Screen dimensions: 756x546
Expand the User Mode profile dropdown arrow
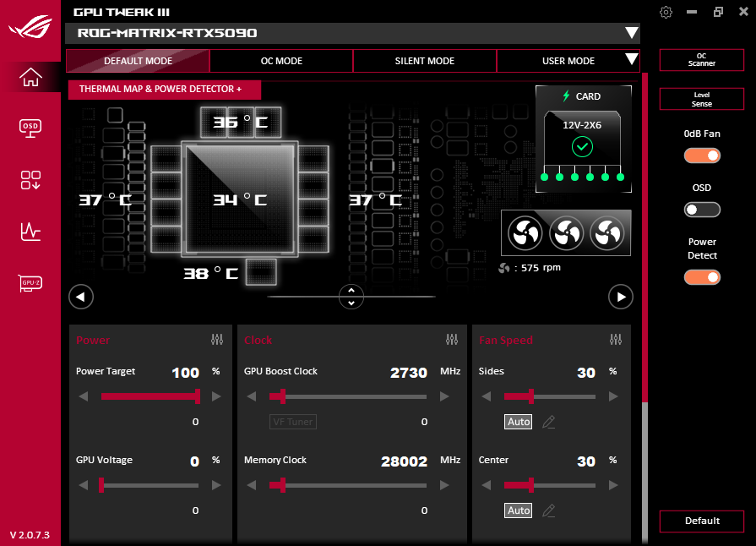click(630, 60)
